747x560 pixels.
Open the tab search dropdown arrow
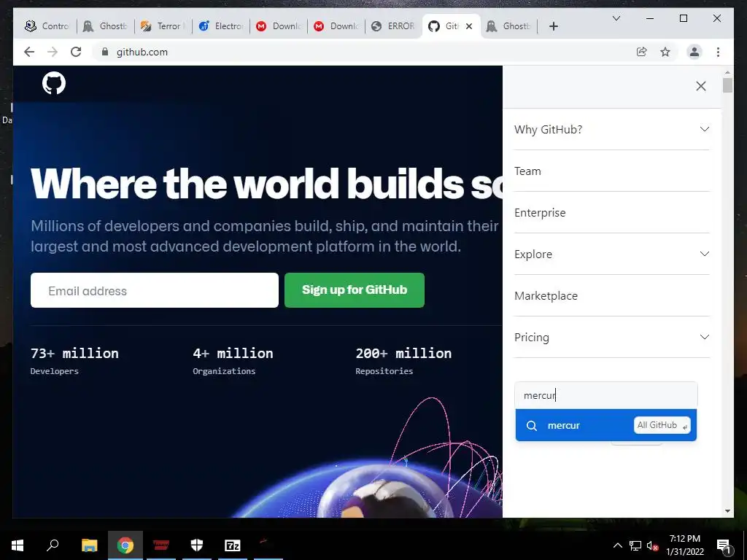click(616, 18)
